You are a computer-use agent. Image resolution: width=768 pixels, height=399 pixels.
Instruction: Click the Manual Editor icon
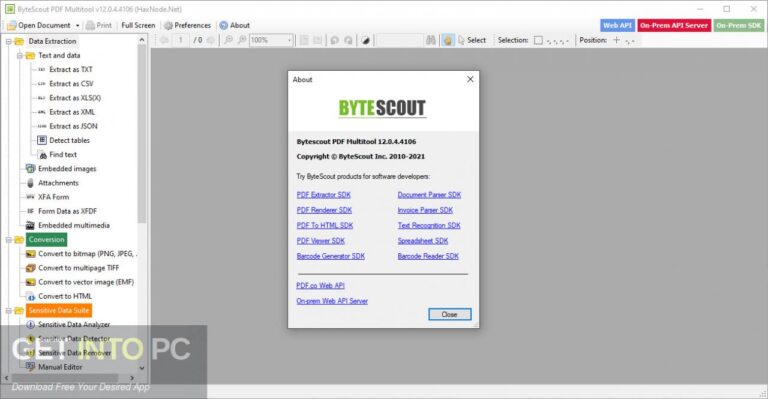coord(30,367)
